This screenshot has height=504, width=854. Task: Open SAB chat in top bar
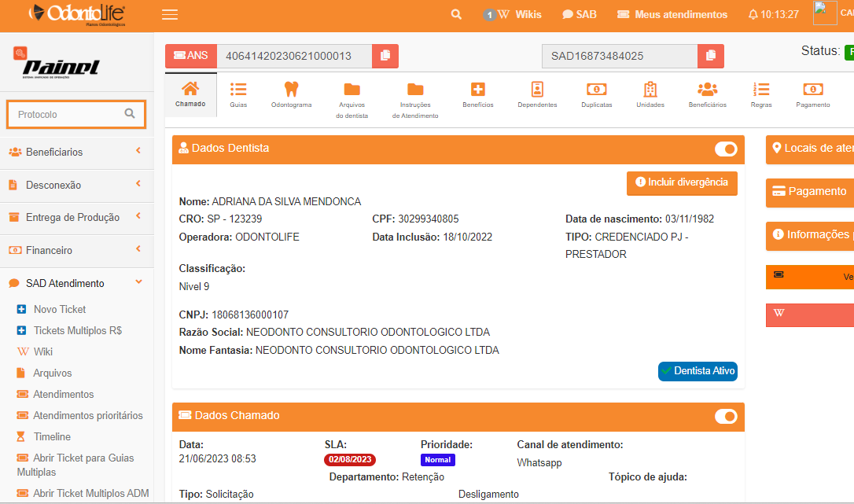tap(580, 15)
